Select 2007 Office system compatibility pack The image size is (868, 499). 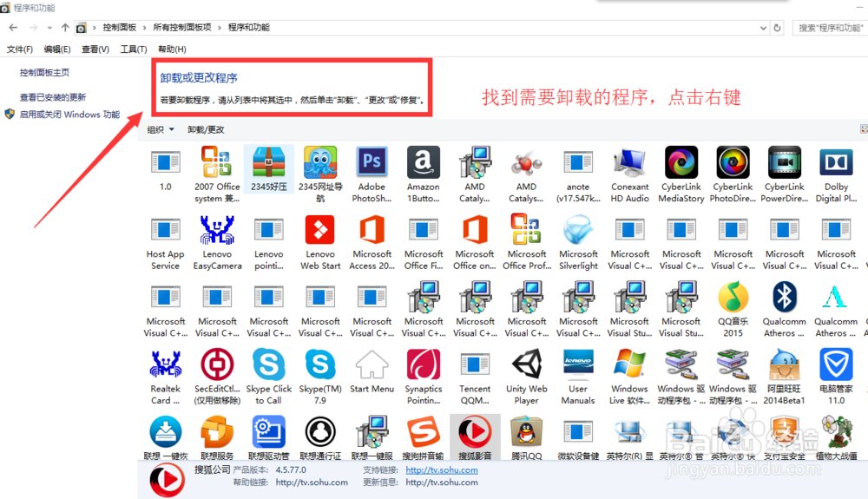click(217, 174)
